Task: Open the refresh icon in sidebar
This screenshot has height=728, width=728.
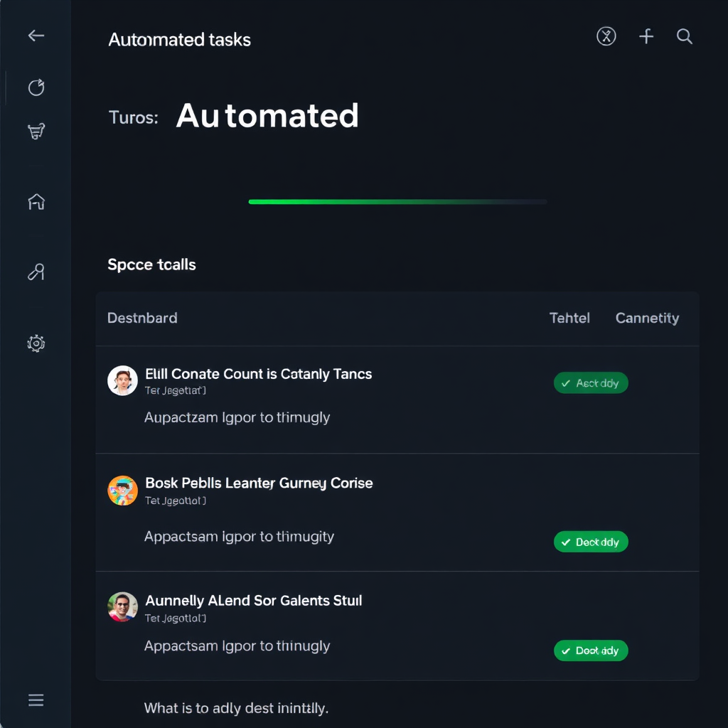Action: (x=36, y=87)
